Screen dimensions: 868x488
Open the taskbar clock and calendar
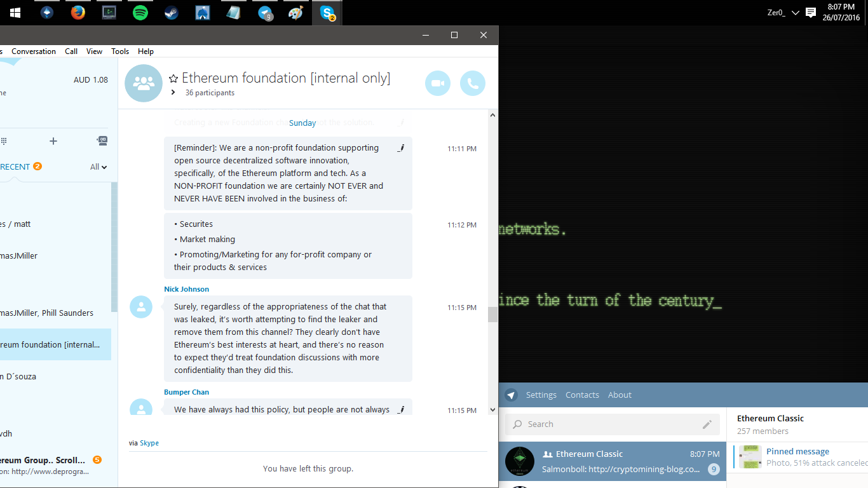(x=841, y=13)
